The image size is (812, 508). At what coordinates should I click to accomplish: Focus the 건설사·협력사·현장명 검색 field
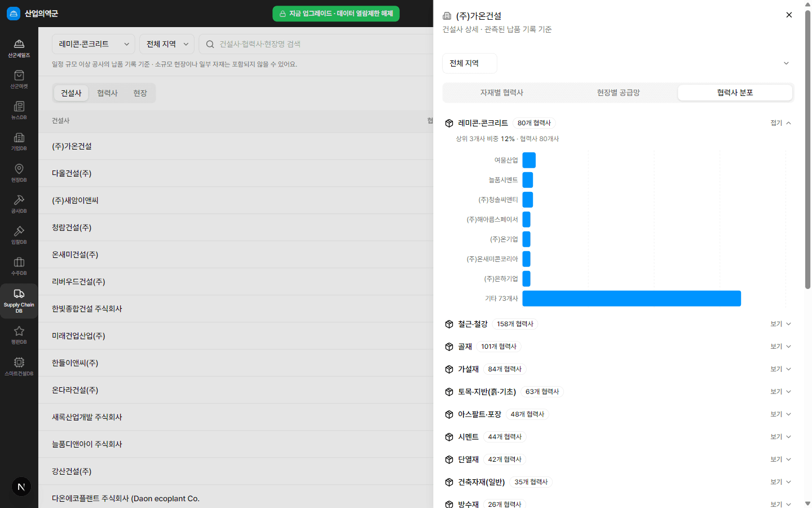pos(316,44)
